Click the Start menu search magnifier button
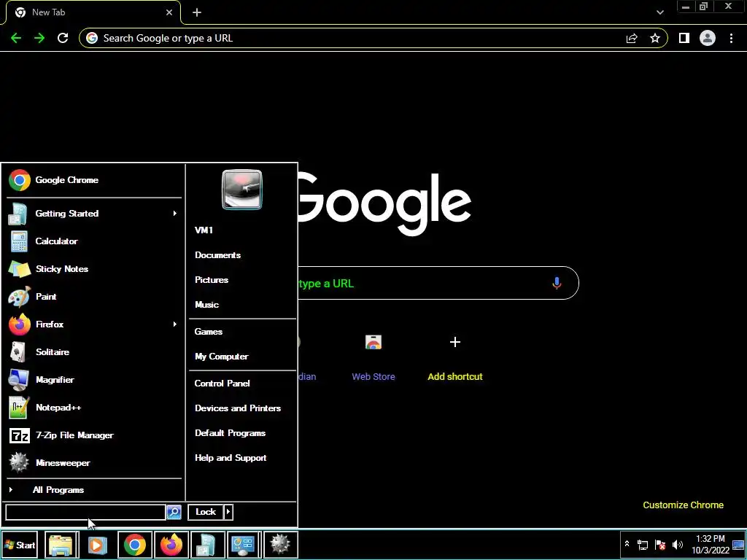Image resolution: width=747 pixels, height=560 pixels. coord(174,512)
